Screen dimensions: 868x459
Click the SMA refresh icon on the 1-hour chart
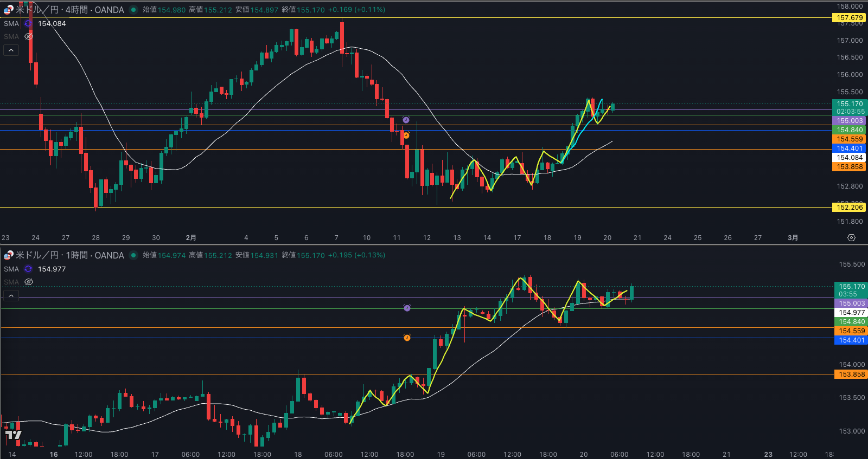[28, 269]
